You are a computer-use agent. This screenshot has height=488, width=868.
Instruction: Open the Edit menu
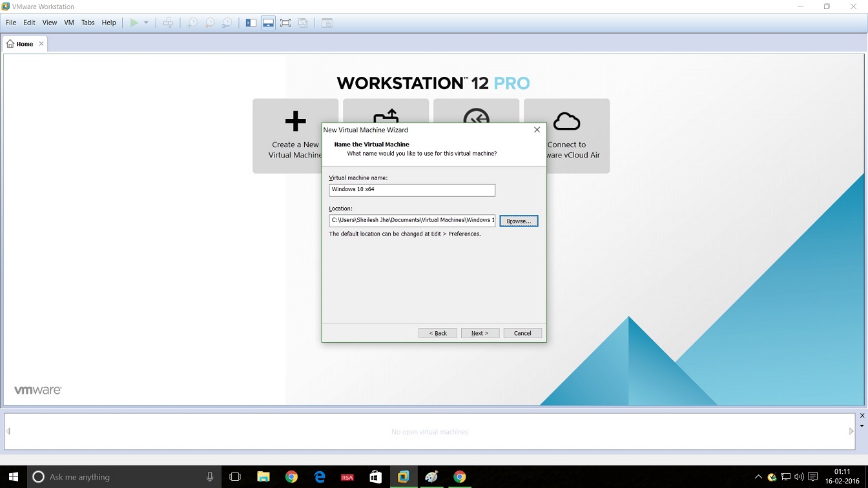click(30, 23)
